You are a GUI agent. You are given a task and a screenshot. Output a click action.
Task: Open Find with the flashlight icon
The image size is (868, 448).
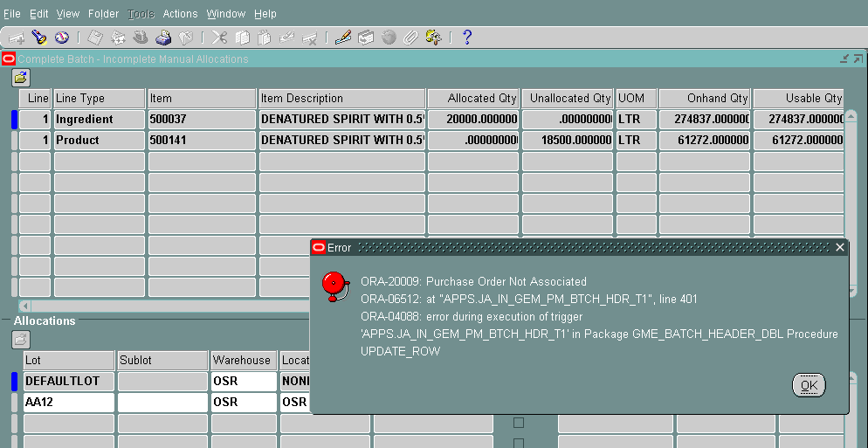(x=38, y=38)
